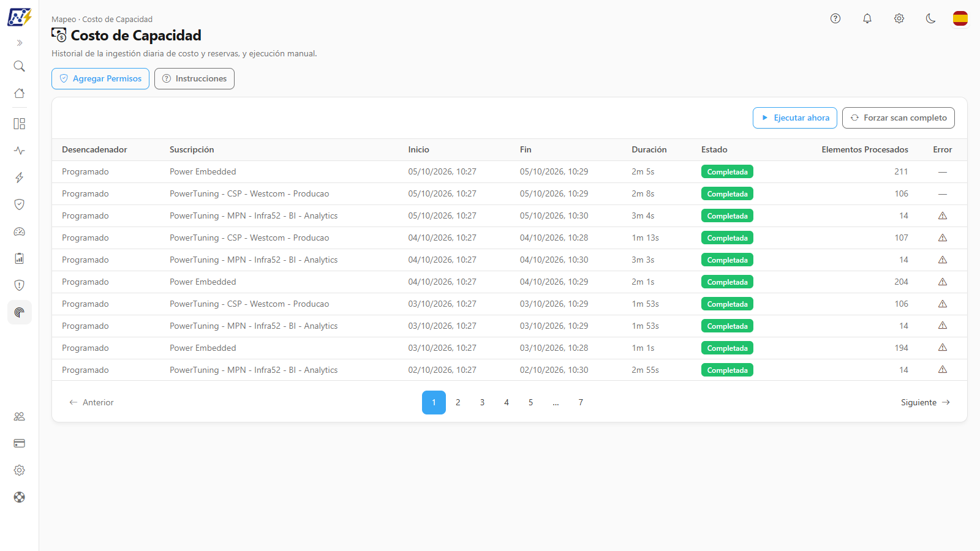
Task: Click the Anterior pagination link
Action: tap(91, 402)
